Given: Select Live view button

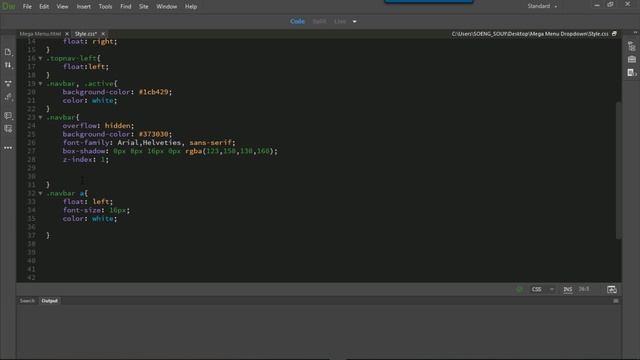Looking at the screenshot, I should pyautogui.click(x=340, y=22).
